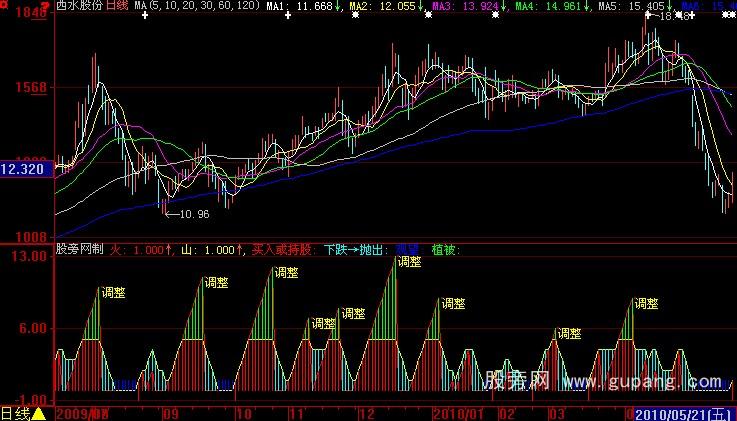Click the bottom 日线 period switch label
The image size is (737, 421).
pos(16,413)
